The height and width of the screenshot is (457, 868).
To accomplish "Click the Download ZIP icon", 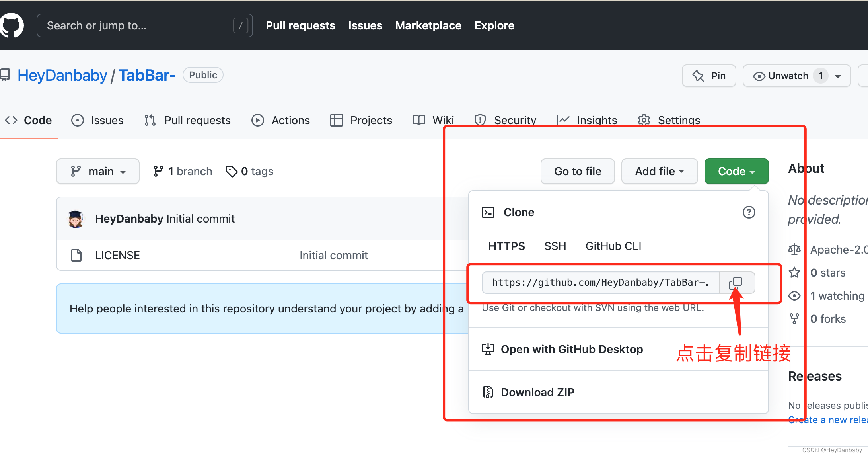I will [x=488, y=392].
